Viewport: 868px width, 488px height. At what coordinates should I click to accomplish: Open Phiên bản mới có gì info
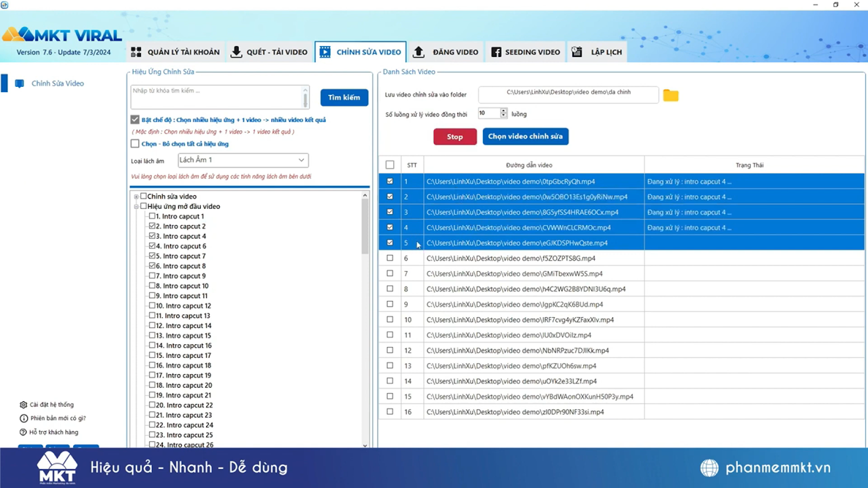[x=53, y=418]
